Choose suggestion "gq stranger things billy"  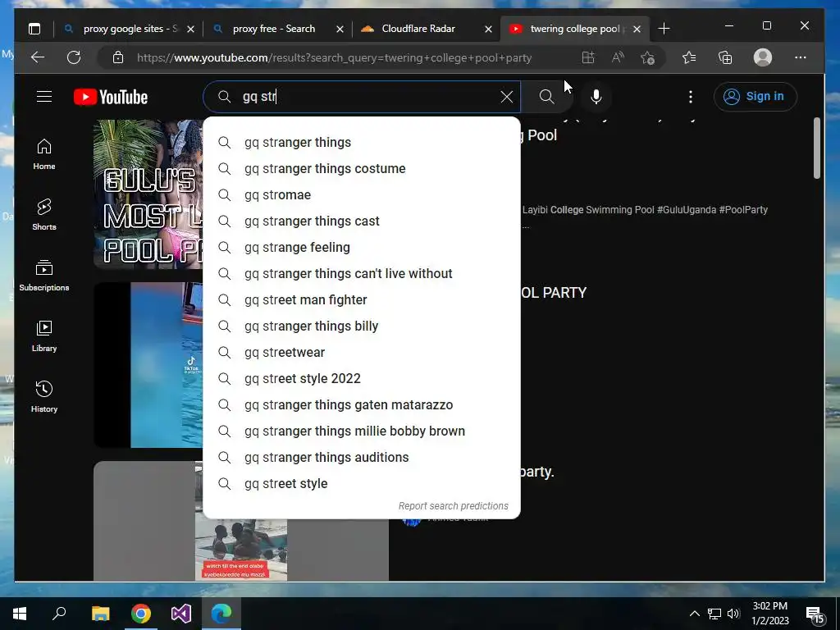[362, 326]
